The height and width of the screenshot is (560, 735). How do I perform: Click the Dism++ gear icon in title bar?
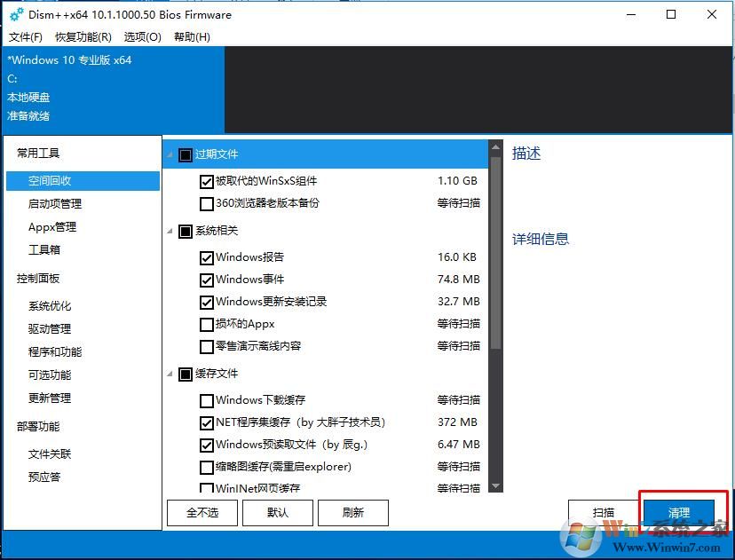pos(16,14)
